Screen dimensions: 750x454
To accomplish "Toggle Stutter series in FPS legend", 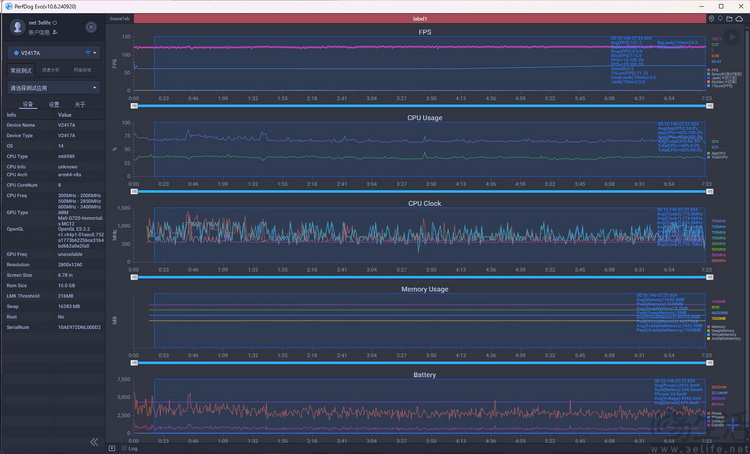I will tap(723, 82).
